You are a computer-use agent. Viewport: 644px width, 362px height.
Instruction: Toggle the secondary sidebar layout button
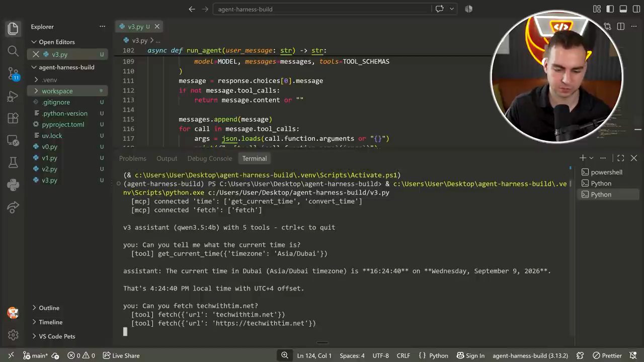coord(636,9)
